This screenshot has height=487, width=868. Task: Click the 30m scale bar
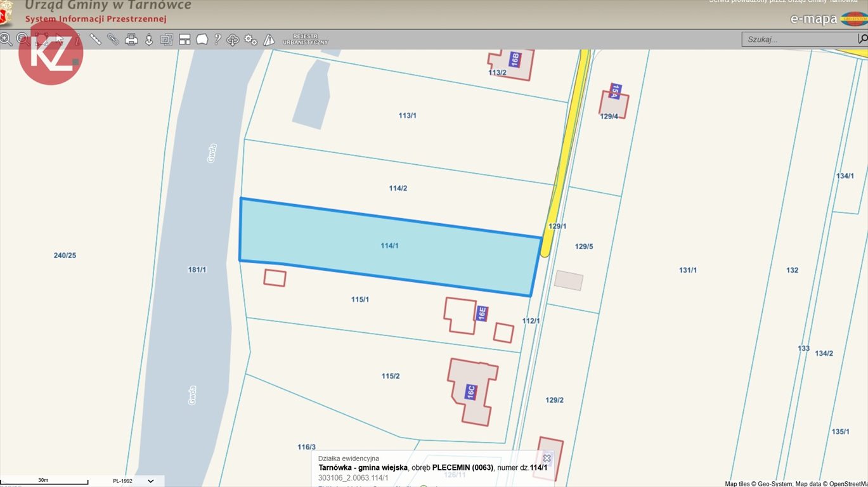[43, 480]
